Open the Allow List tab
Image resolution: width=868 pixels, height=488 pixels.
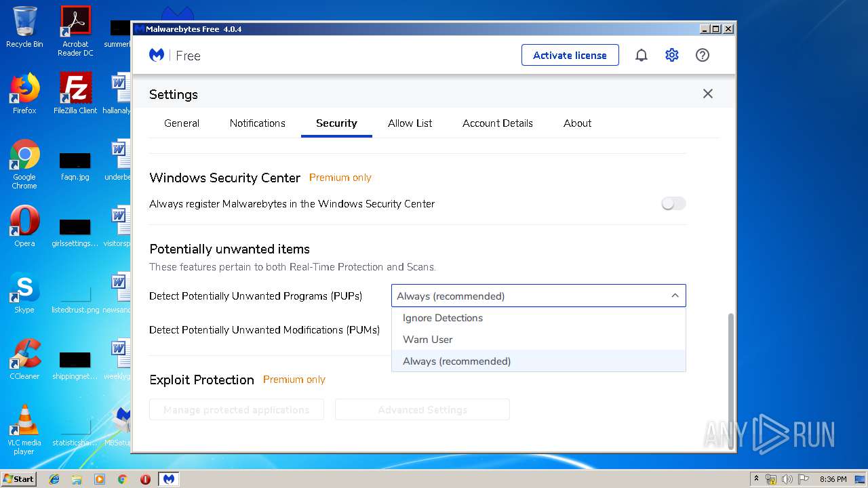pos(410,123)
